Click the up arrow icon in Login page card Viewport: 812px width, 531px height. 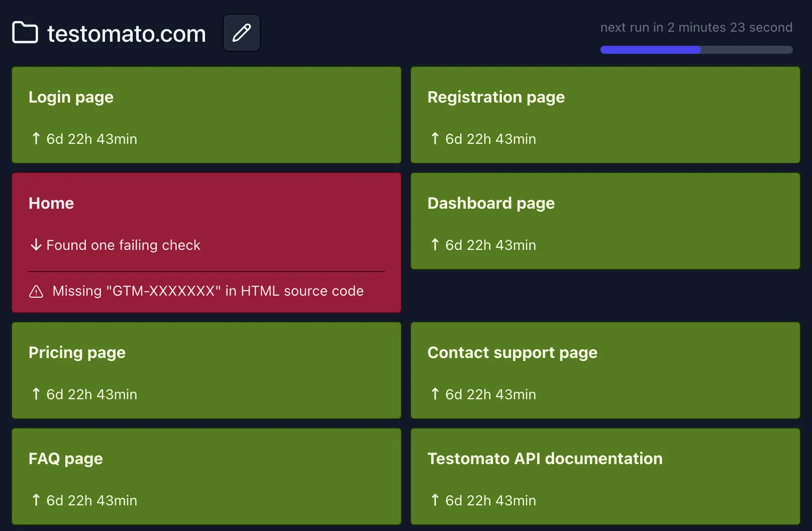(x=36, y=138)
